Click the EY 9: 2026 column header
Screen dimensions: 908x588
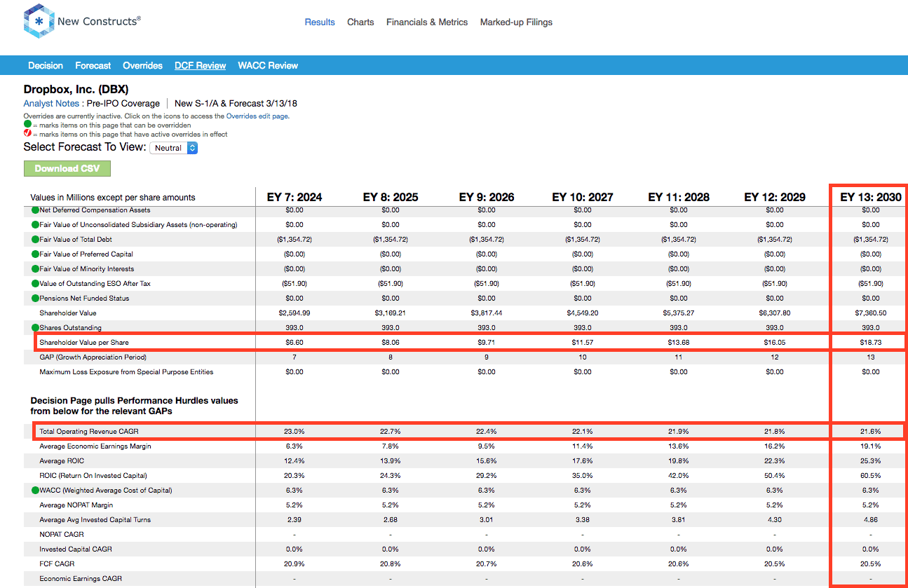click(x=487, y=197)
